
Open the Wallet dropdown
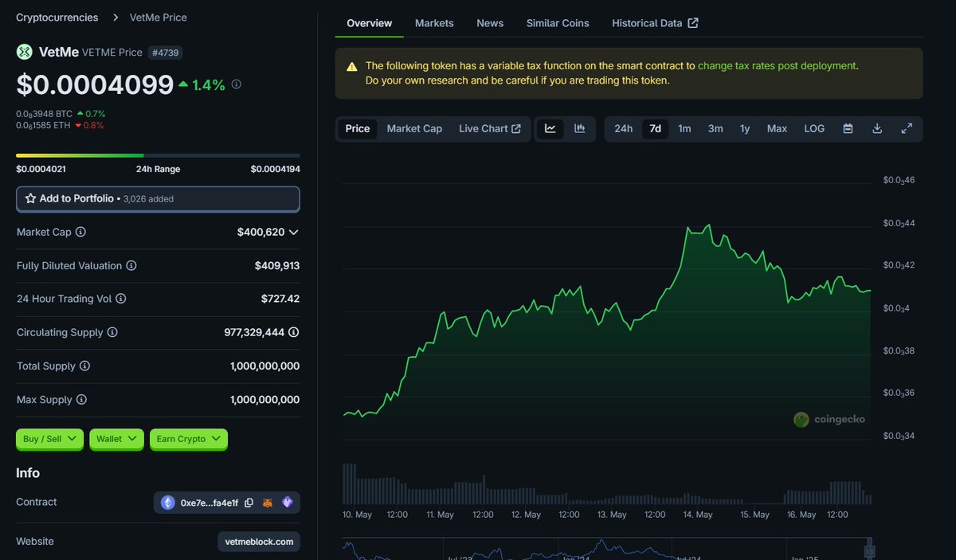coord(116,439)
